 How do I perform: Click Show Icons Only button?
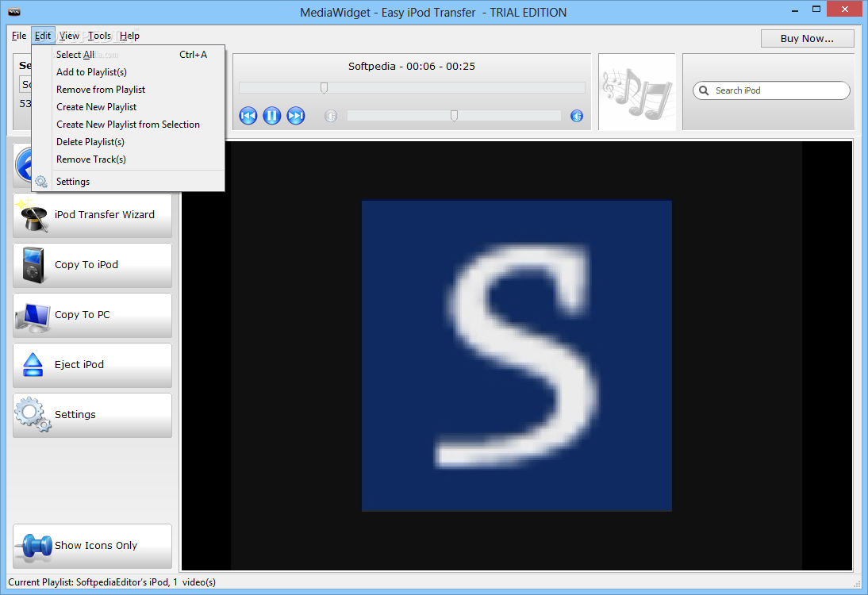pos(93,546)
